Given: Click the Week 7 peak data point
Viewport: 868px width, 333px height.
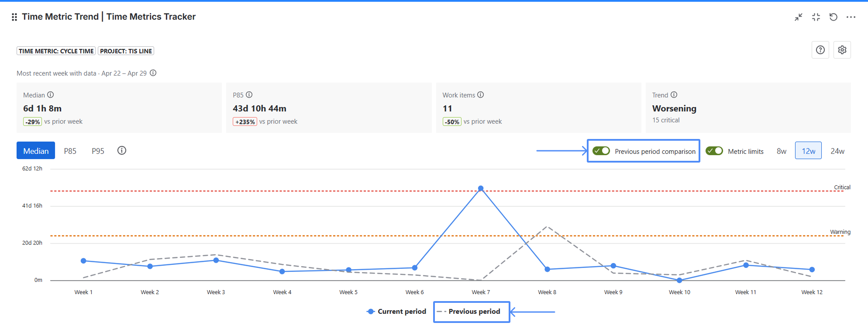Looking at the screenshot, I should tap(481, 188).
